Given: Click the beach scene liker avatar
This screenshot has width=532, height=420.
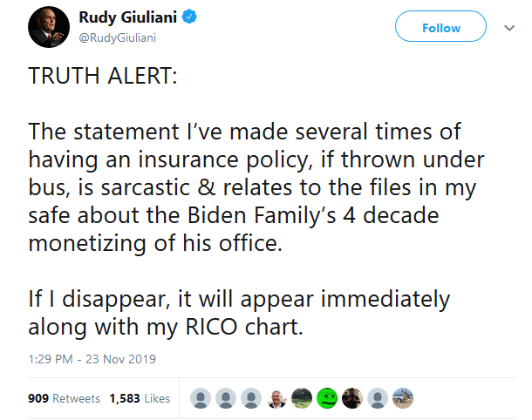Looking at the screenshot, I should tap(403, 398).
